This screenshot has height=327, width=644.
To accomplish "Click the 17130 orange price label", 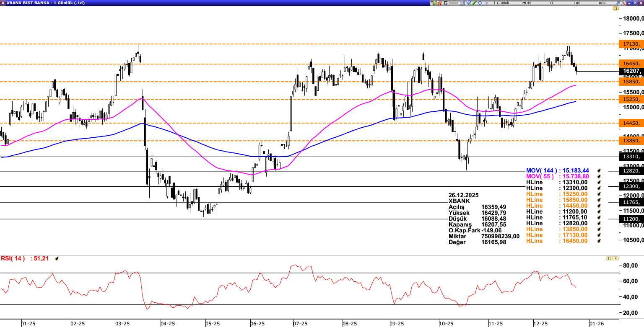I will click(x=631, y=44).
